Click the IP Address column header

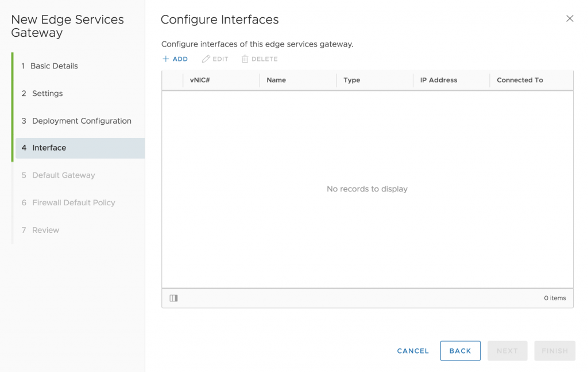click(x=451, y=80)
